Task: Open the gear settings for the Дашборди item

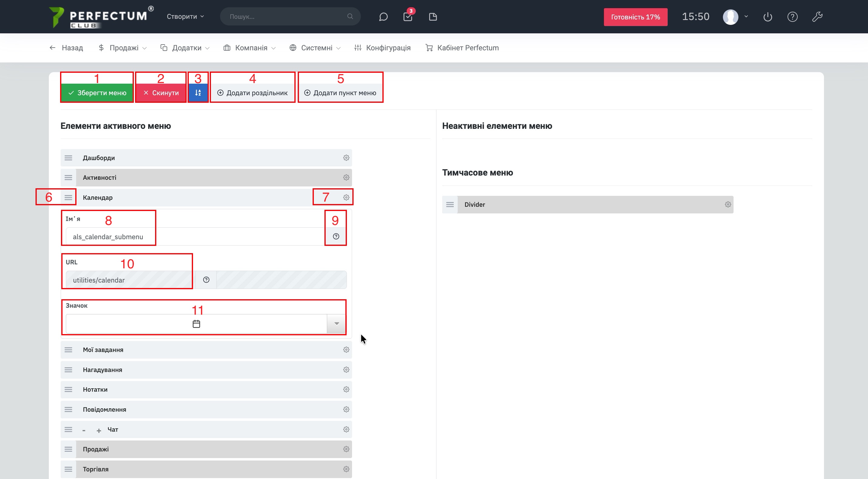Action: tap(346, 158)
